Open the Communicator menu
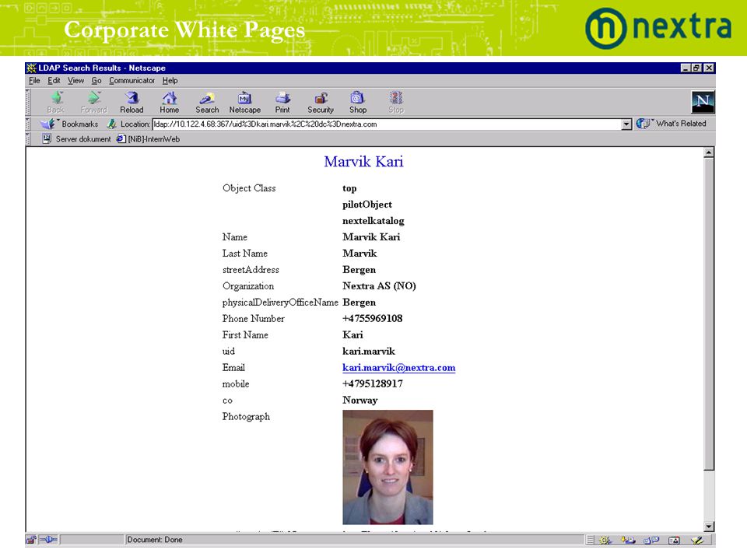The image size is (747, 560). [132, 80]
